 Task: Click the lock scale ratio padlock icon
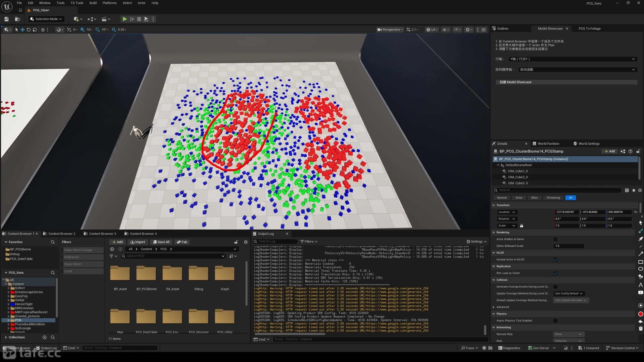pos(521,226)
